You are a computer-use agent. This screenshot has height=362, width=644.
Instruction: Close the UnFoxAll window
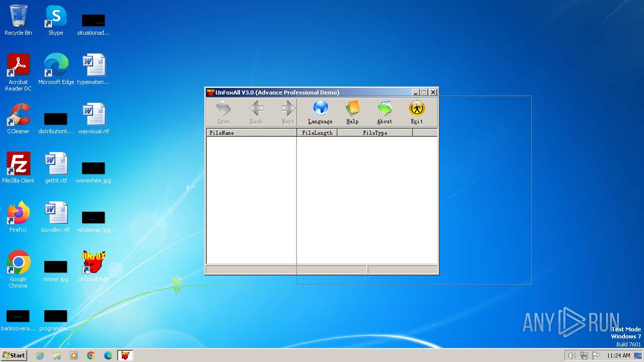pyautogui.click(x=433, y=93)
